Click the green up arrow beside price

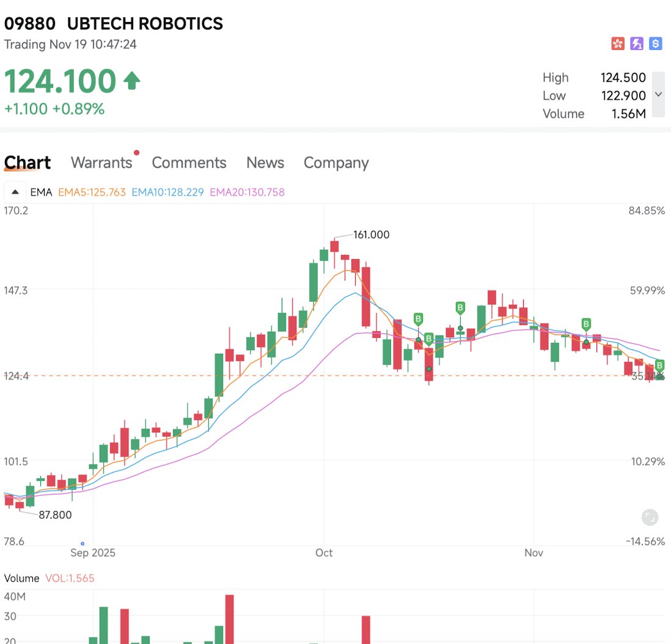[132, 81]
